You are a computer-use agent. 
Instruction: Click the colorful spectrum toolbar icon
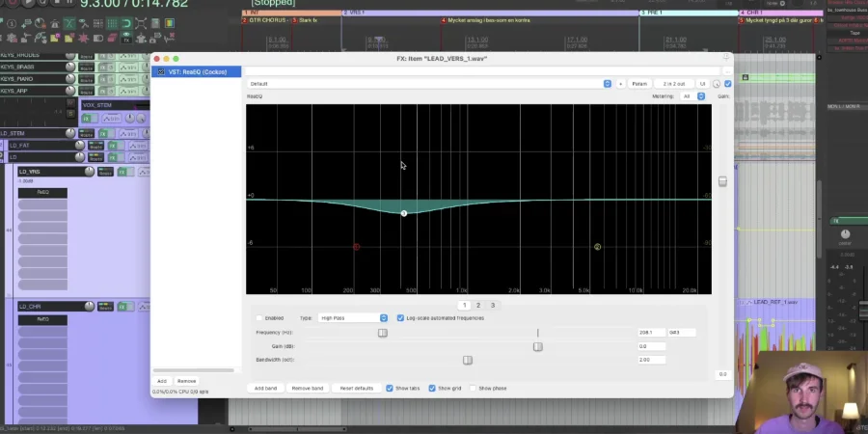[x=170, y=23]
